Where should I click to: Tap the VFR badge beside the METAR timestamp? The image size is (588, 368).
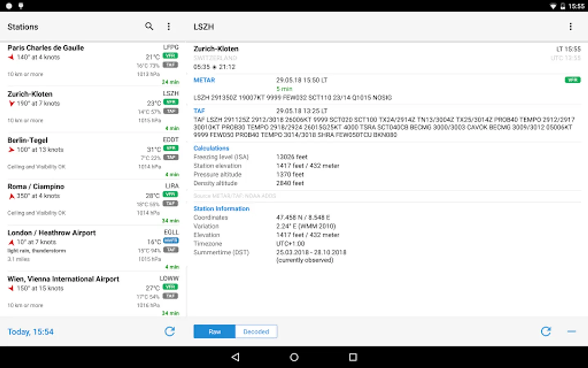(572, 80)
